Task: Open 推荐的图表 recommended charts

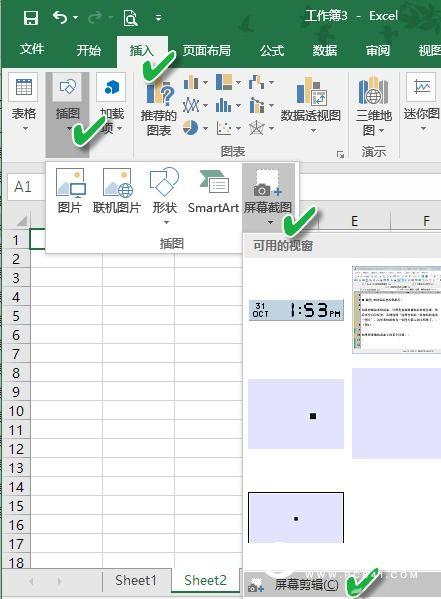Action: [x=159, y=108]
